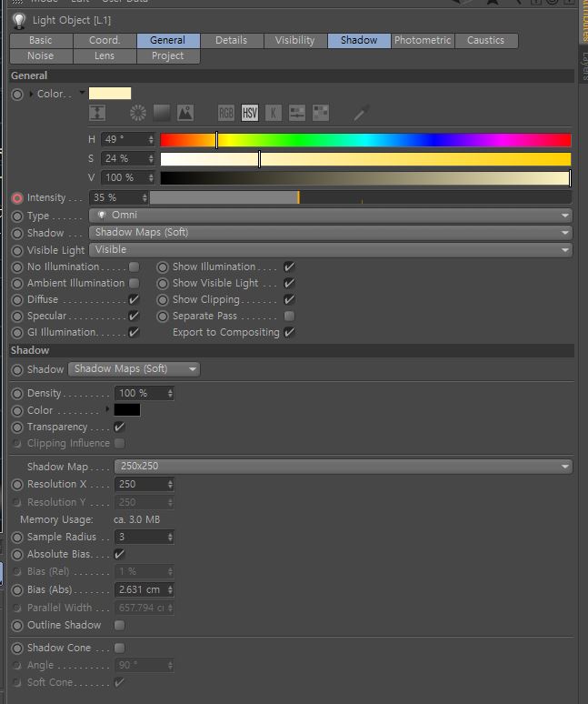588x704 pixels.
Task: Click on the Hue rainbow slider
Action: (x=365, y=140)
